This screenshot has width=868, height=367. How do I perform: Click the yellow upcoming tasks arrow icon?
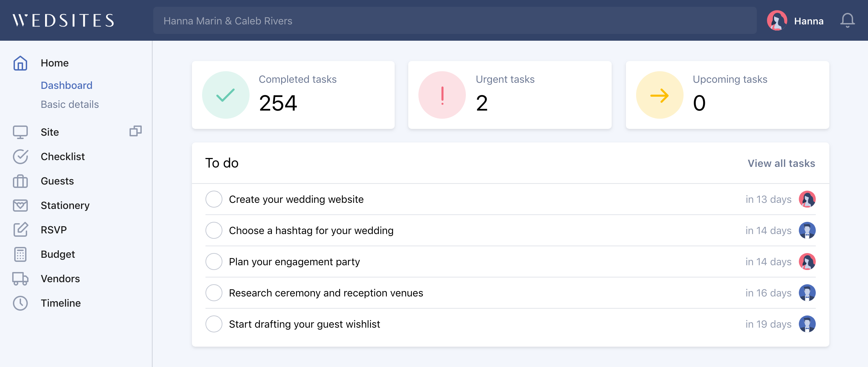coord(659,95)
